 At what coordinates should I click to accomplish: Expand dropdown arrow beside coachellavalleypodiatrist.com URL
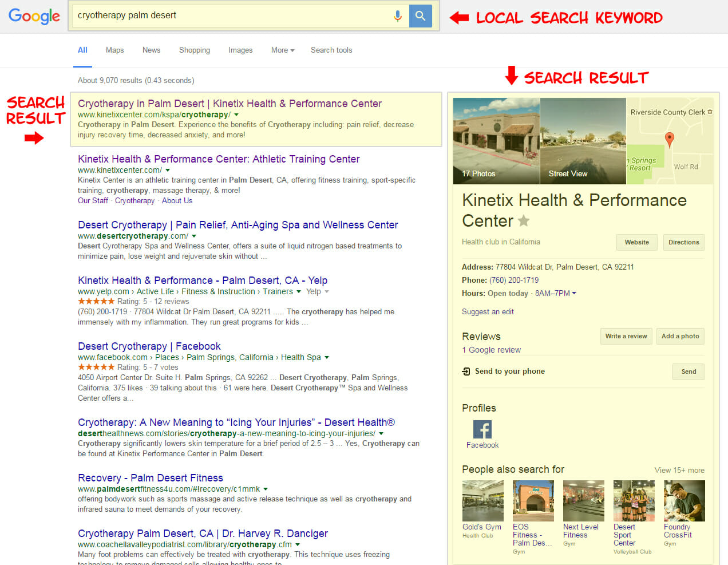pyautogui.click(x=298, y=545)
